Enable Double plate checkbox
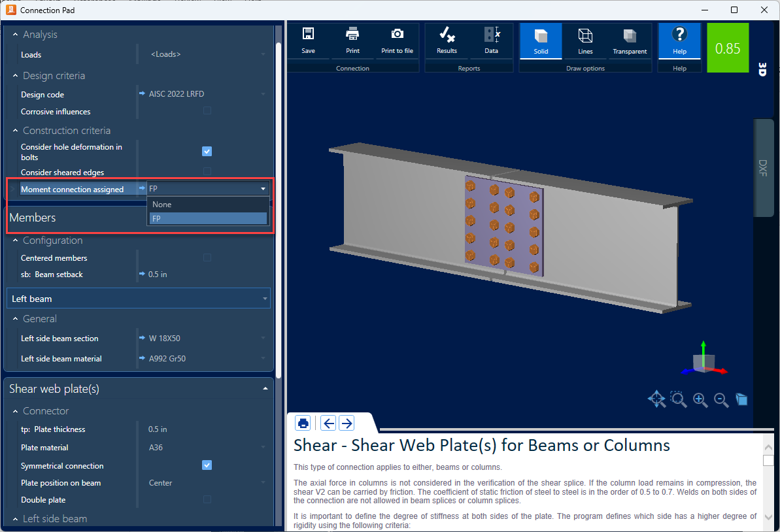Viewport: 780px width, 532px height. click(x=207, y=499)
